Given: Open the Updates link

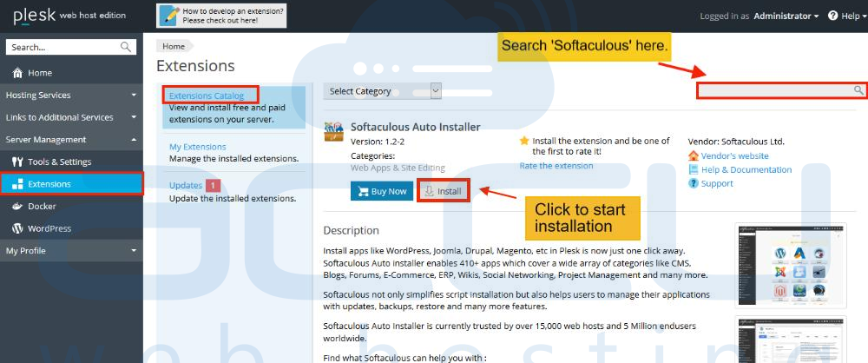Looking at the screenshot, I should (186, 186).
